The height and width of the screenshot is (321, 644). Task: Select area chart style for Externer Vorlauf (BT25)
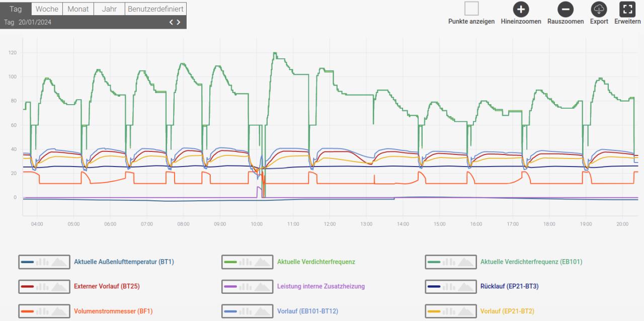[x=59, y=286]
